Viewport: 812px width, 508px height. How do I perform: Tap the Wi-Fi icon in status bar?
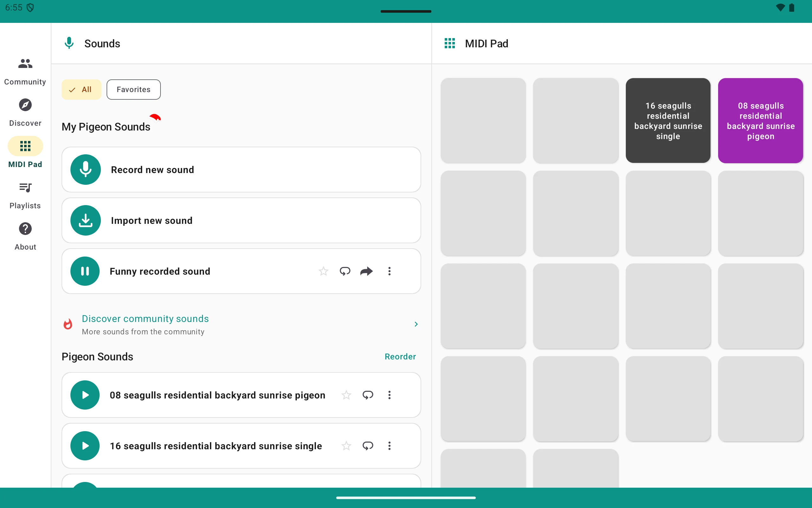(781, 7)
